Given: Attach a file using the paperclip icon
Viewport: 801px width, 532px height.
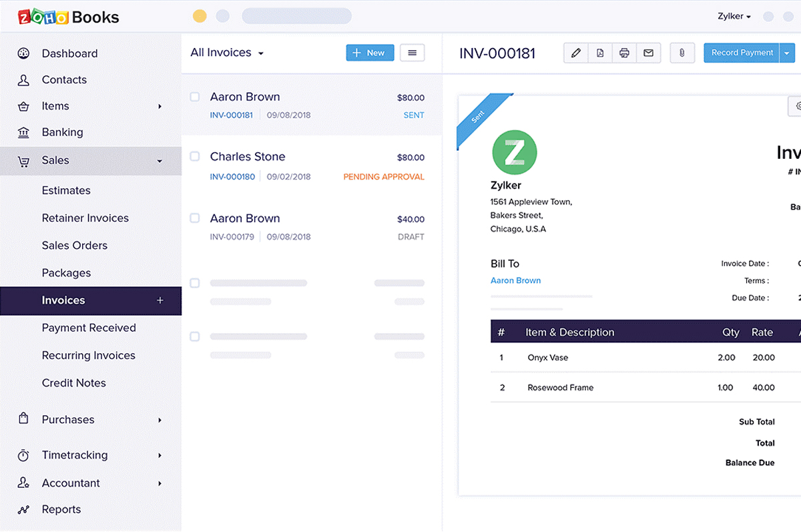Looking at the screenshot, I should click(x=682, y=53).
